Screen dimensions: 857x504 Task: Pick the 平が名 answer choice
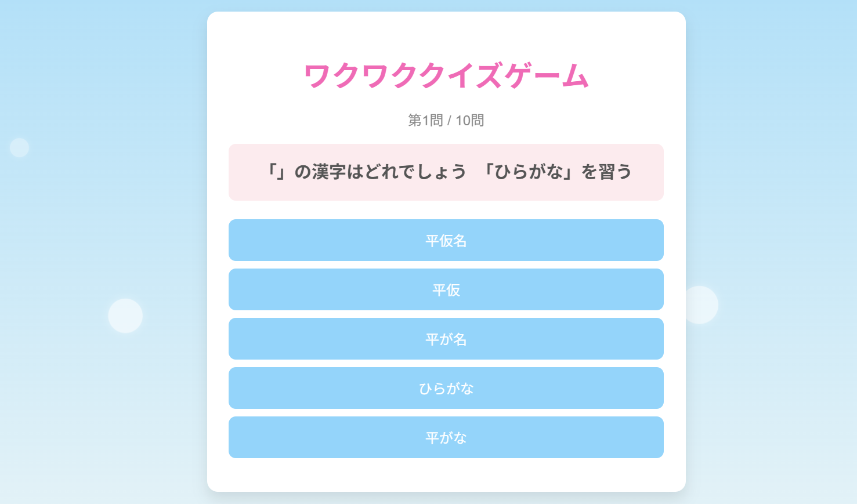coord(446,339)
